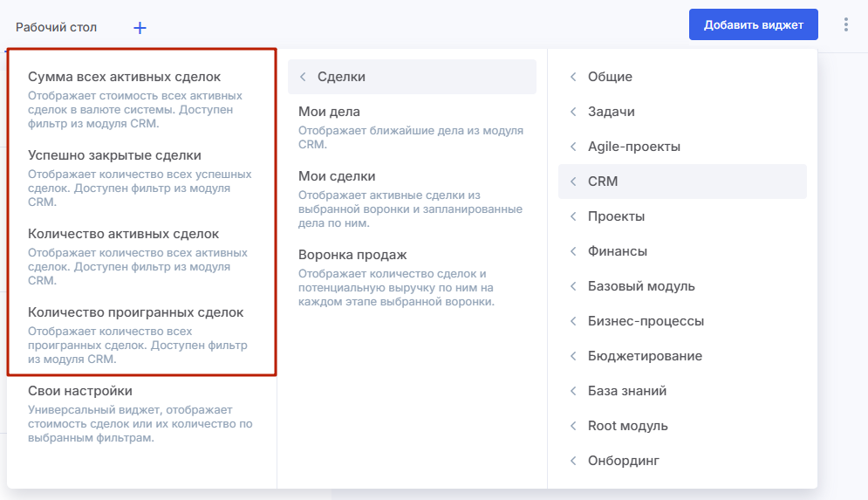Click chevron beside Сделки header

click(303, 77)
